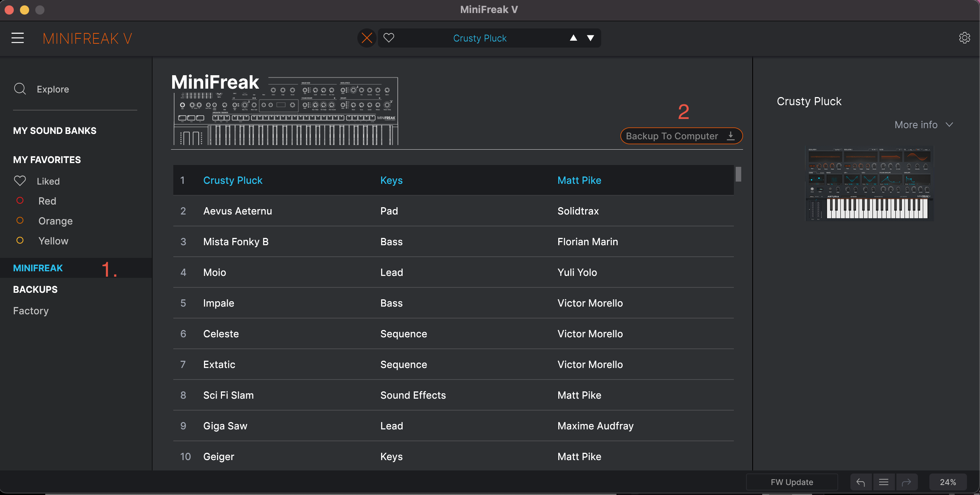
Task: Open the list menu between undo and redo
Action: 883,482
